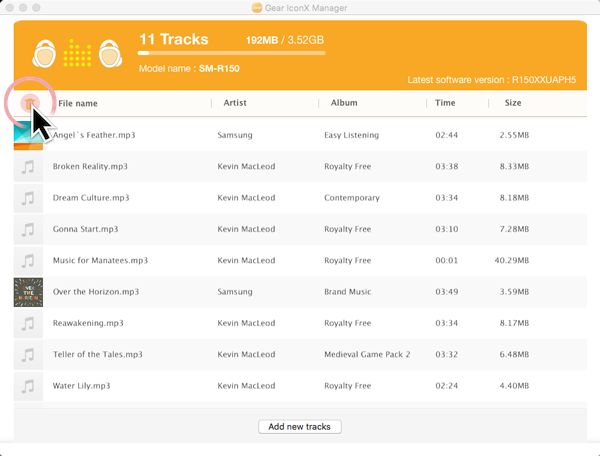Select Gonna Start.mp3 file name

pos(86,229)
